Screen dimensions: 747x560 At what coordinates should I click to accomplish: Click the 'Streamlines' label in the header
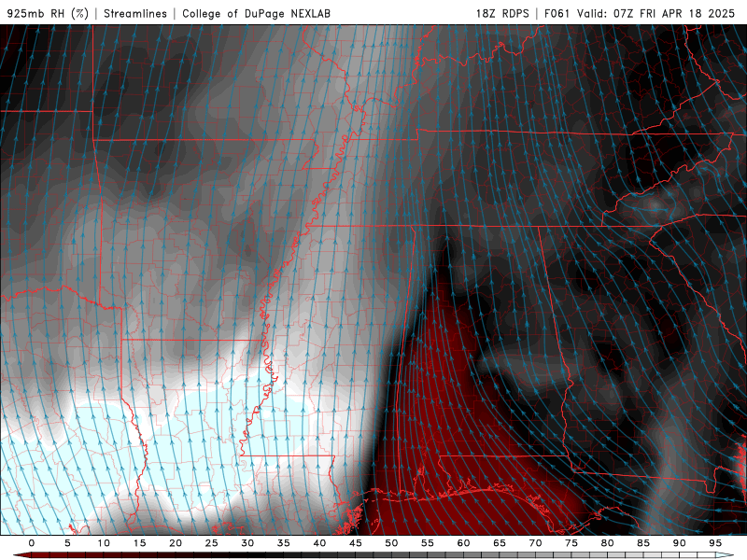[x=135, y=13]
